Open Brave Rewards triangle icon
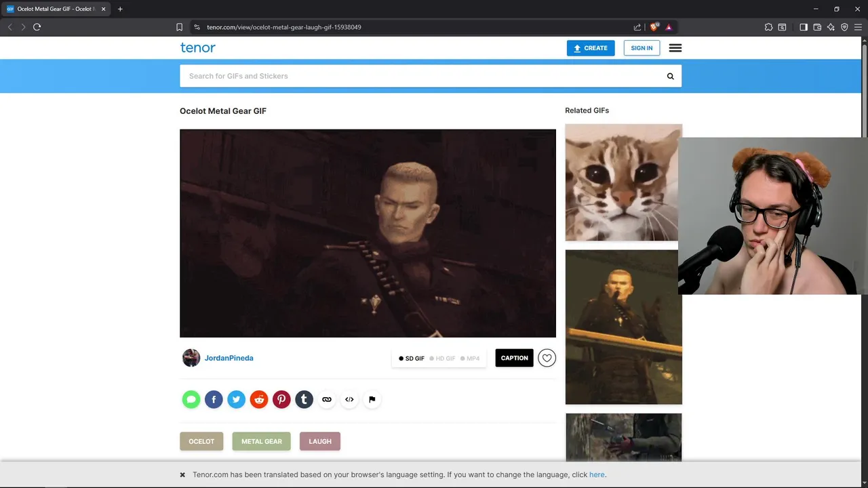 point(669,27)
